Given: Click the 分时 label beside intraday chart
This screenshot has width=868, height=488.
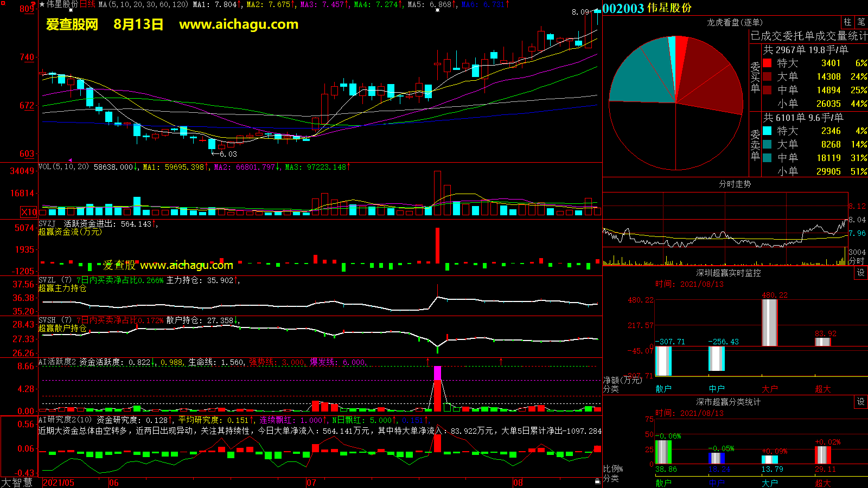Looking at the screenshot, I should [x=856, y=261].
